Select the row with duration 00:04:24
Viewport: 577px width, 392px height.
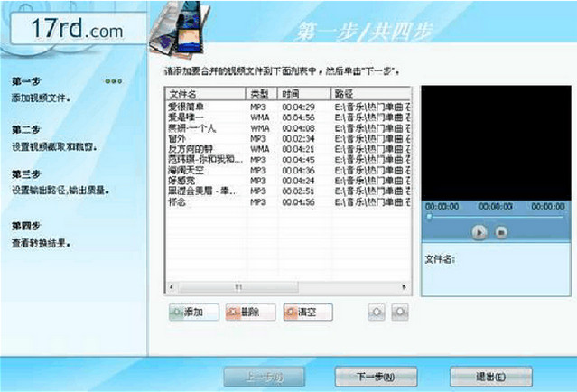[x=288, y=181]
